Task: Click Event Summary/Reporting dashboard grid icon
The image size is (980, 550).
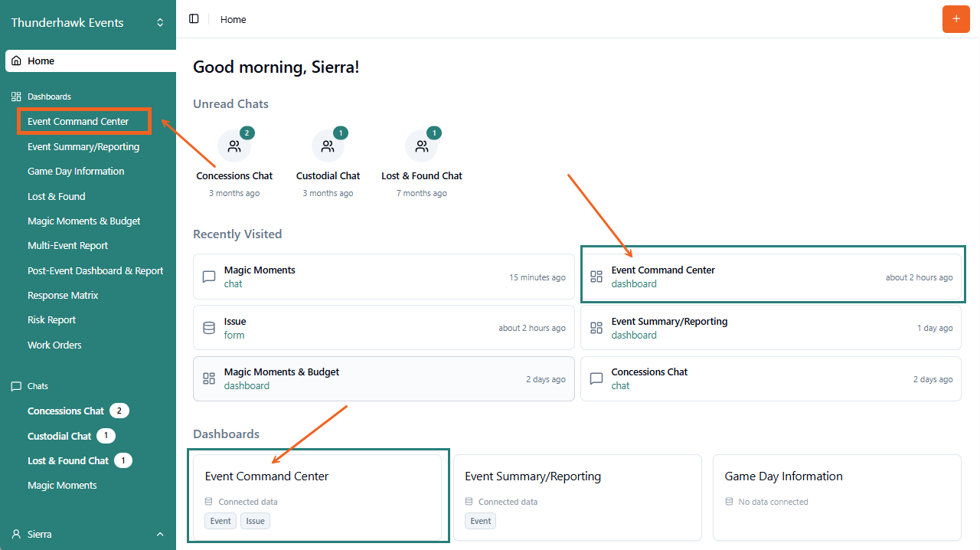Action: pyautogui.click(x=596, y=328)
